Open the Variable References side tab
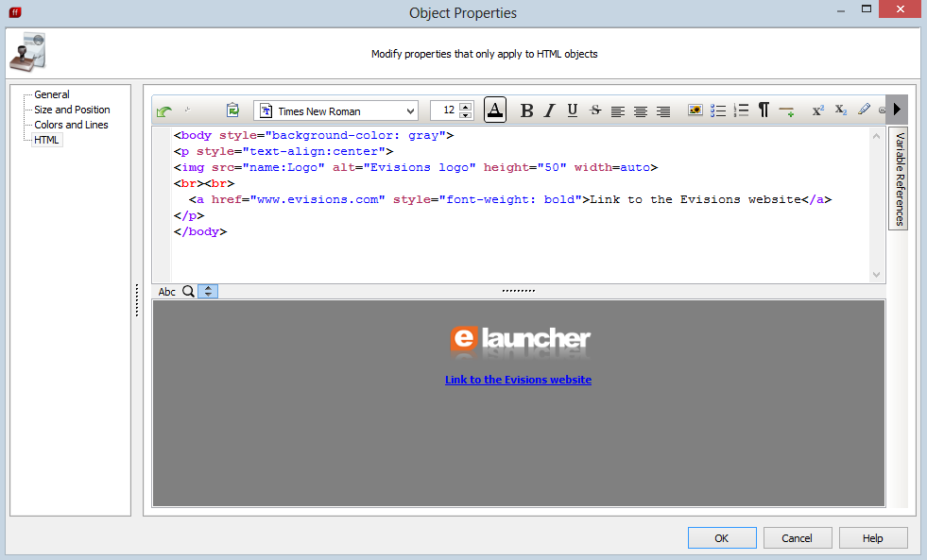This screenshot has height=560, width=927. coord(900,179)
